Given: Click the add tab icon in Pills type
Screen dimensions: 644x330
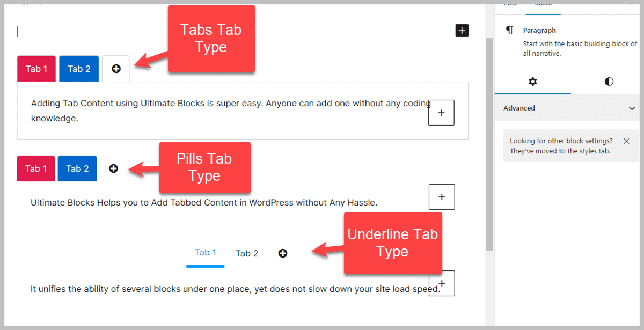Looking at the screenshot, I should pyautogui.click(x=113, y=168).
